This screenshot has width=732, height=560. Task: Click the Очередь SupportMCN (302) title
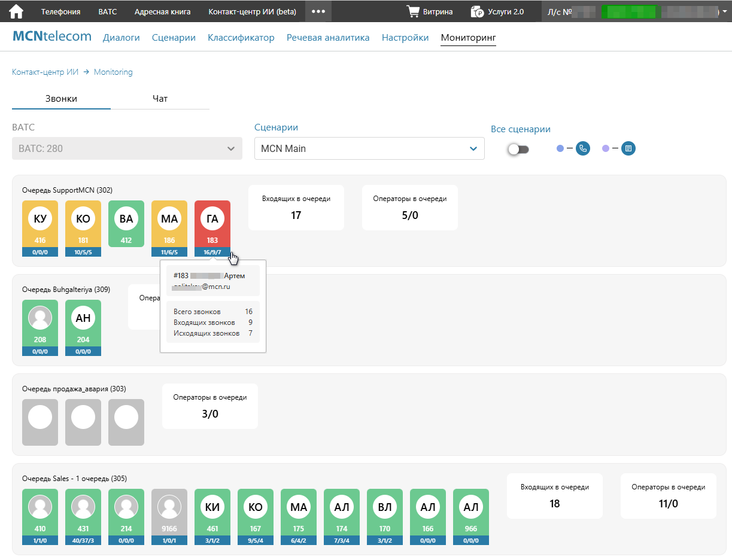coord(67,190)
